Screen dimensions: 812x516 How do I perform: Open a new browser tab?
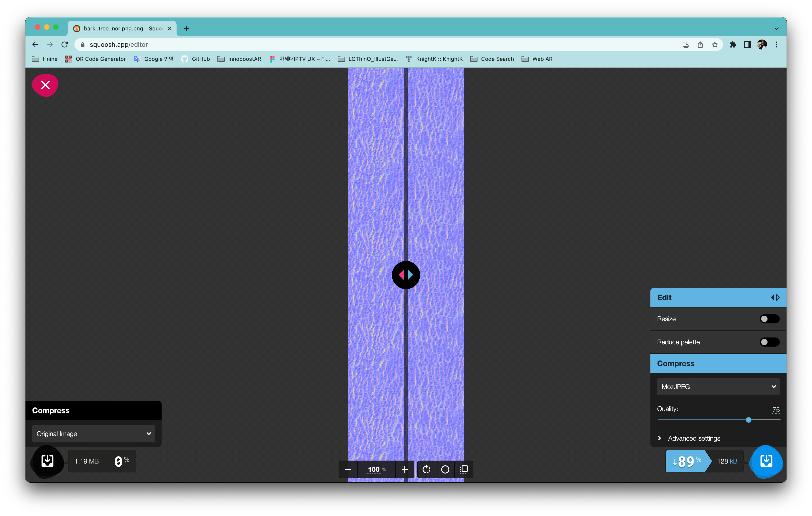pyautogui.click(x=187, y=29)
